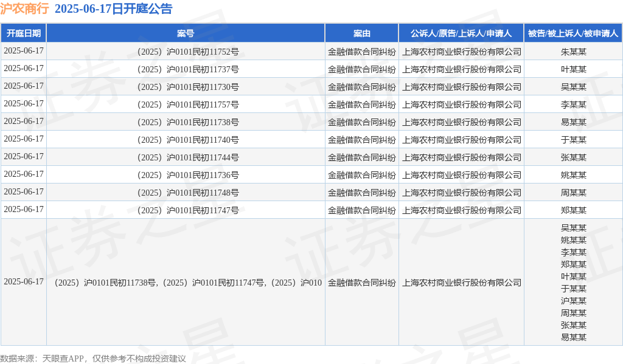Click the 2025-06-17日开庭公告 heading

point(113,9)
